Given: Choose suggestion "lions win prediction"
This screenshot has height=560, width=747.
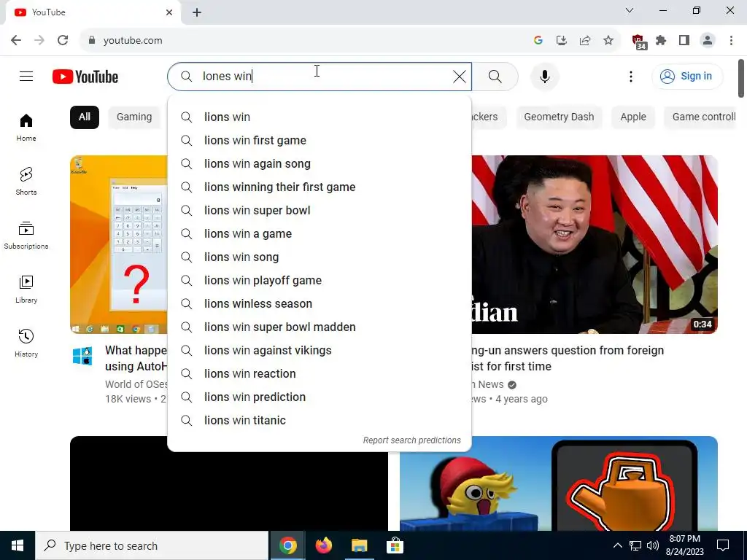Looking at the screenshot, I should [x=320, y=397].
